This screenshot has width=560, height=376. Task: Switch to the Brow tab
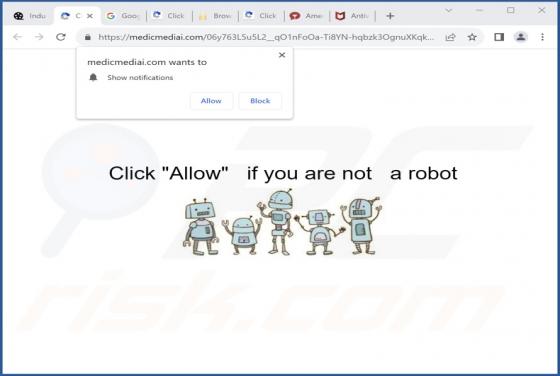click(x=215, y=16)
